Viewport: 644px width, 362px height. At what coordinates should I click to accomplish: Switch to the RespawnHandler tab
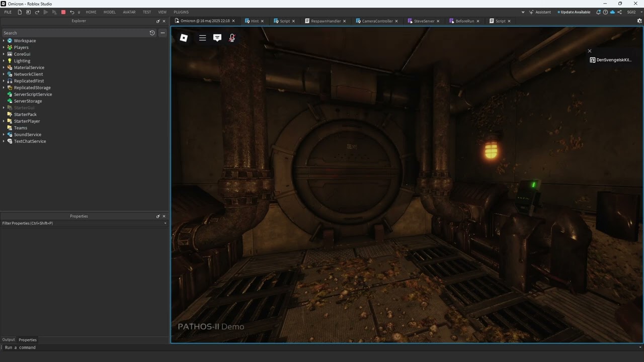coord(326,21)
